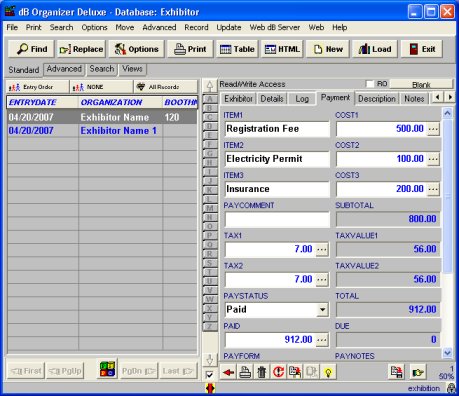Screen dimensions: 459x396
Task: Click the down arrow below alphabet index
Action: click(x=210, y=360)
